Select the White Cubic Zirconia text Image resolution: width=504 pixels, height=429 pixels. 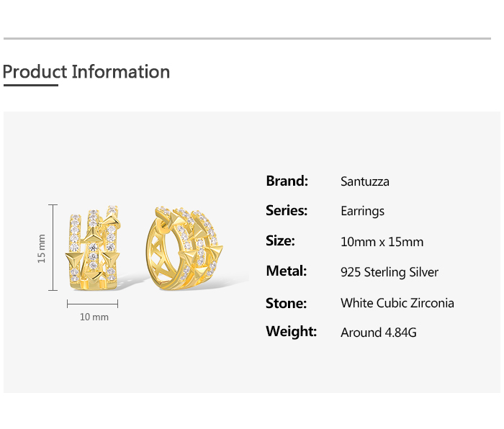397,303
